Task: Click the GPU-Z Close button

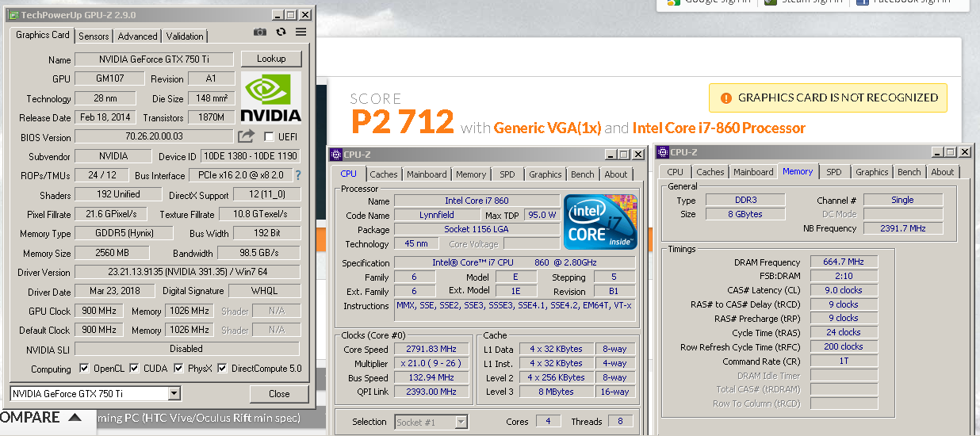Action: coord(279,394)
